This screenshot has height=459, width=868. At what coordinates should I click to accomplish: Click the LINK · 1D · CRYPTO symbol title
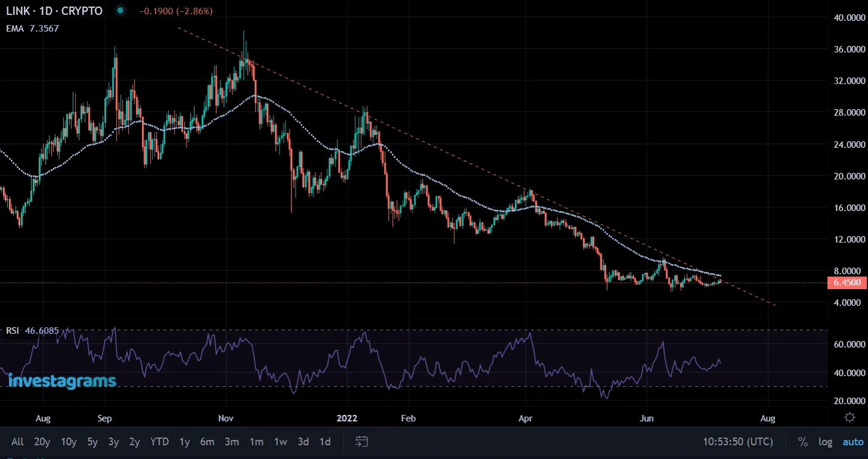tap(54, 11)
